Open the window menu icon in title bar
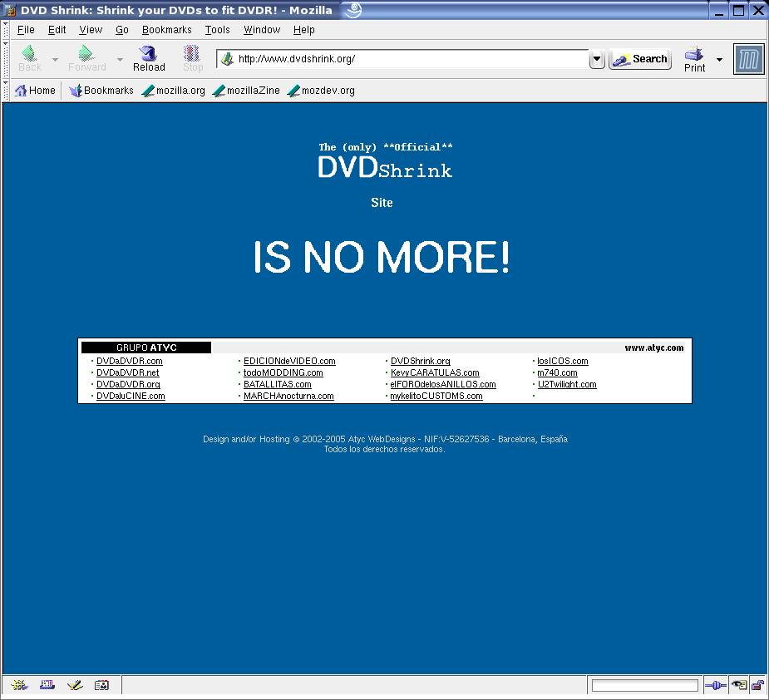This screenshot has width=769, height=700. 9,10
